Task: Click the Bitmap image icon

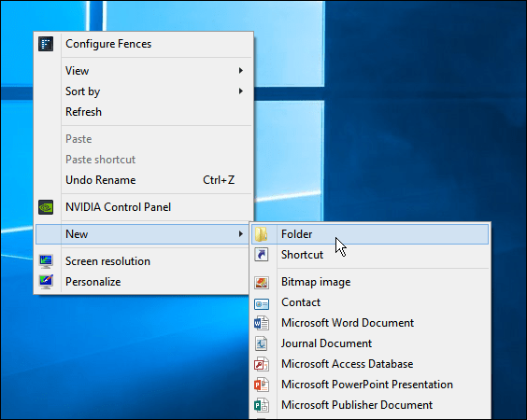Action: tap(261, 282)
